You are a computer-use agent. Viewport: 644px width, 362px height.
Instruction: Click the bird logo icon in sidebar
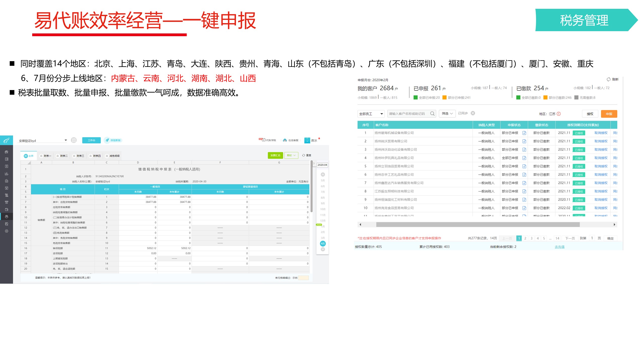(x=7, y=140)
